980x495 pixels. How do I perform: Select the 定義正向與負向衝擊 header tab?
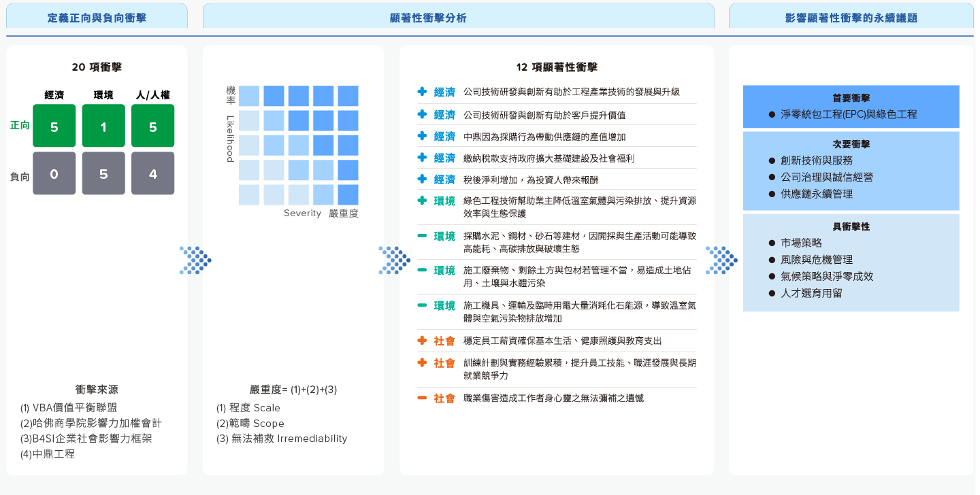(x=97, y=16)
